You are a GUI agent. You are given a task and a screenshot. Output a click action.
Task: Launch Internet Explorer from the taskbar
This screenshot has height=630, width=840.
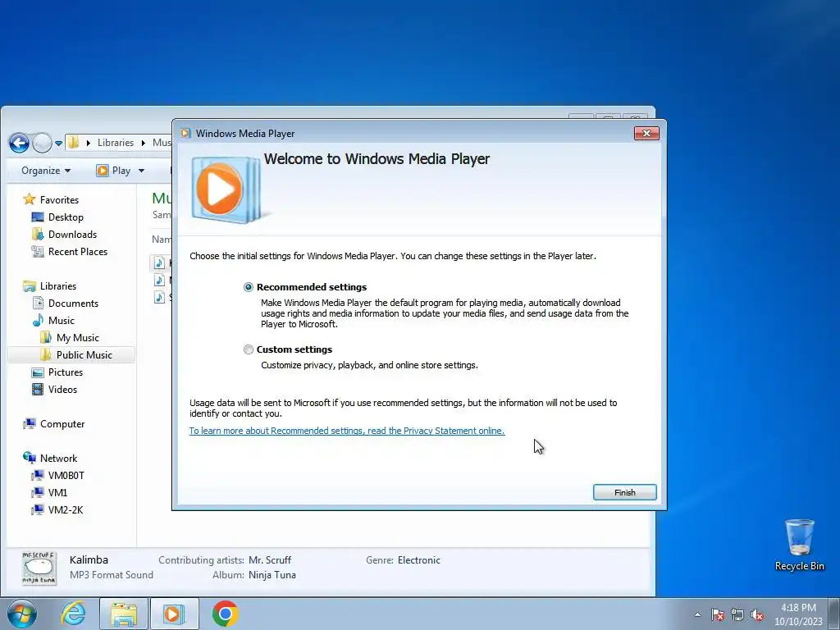[73, 614]
